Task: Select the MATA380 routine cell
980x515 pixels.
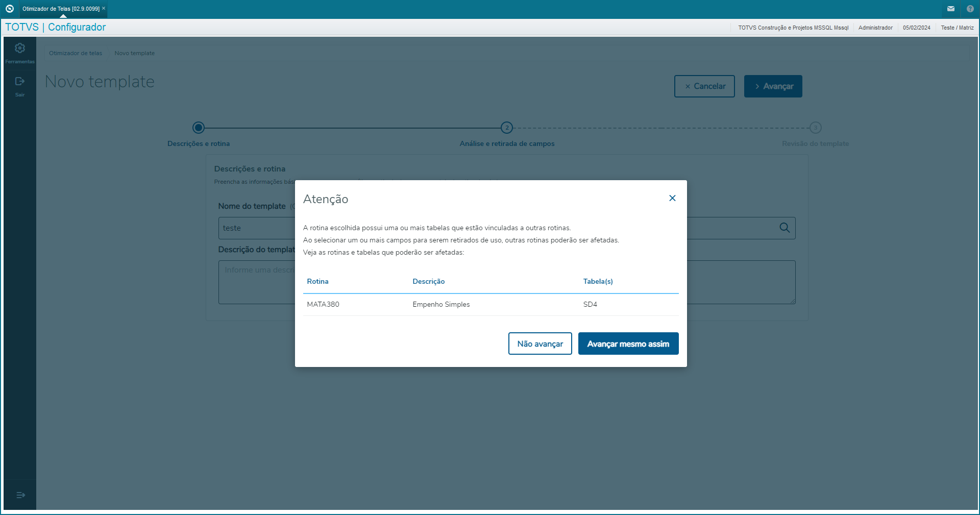Action: coord(323,304)
